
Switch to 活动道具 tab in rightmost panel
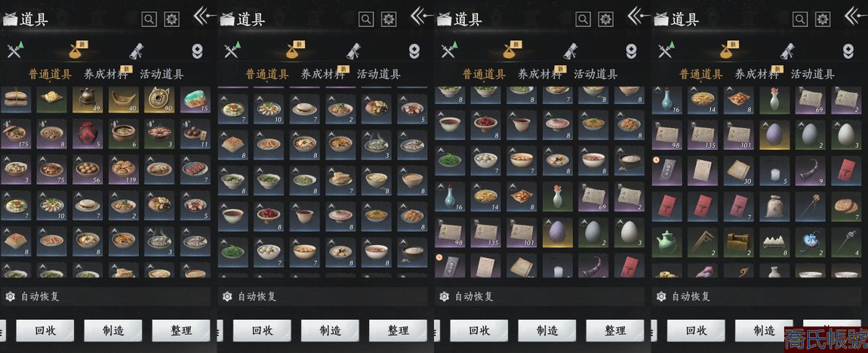coord(813,74)
